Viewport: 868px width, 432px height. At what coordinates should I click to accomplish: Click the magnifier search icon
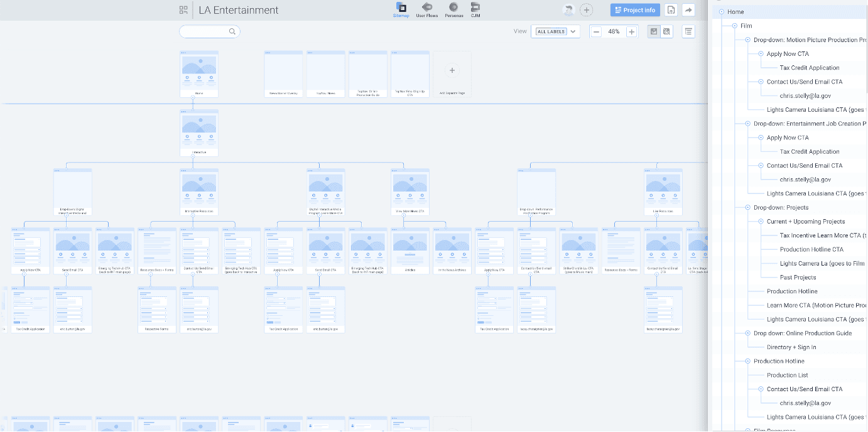pyautogui.click(x=232, y=31)
